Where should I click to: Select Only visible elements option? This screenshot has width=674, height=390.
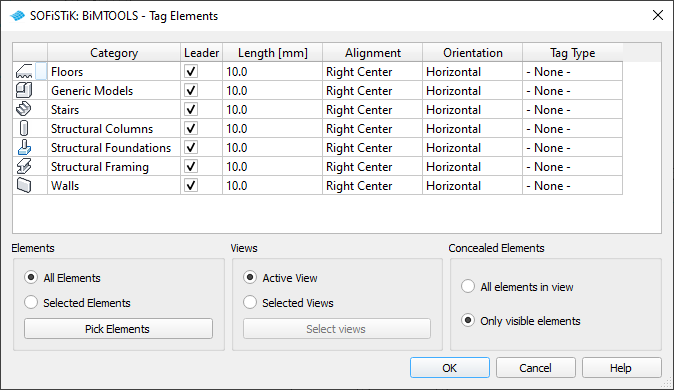[x=468, y=320]
